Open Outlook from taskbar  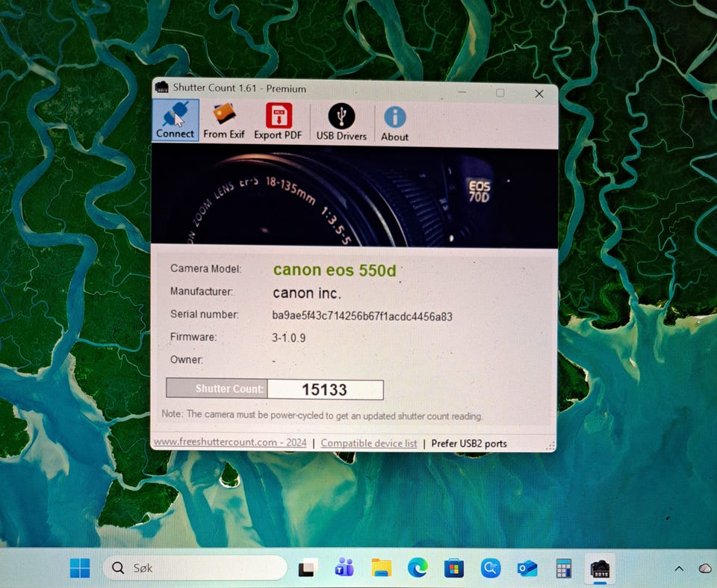pyautogui.click(x=527, y=569)
